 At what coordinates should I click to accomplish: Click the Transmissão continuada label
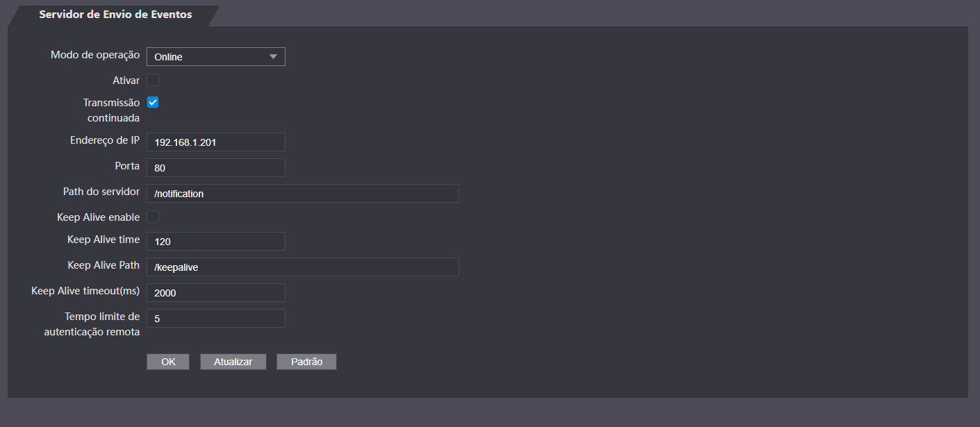tap(112, 110)
